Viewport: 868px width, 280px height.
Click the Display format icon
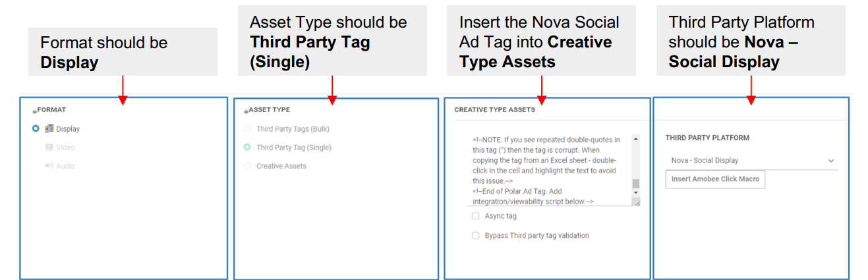pyautogui.click(x=49, y=129)
